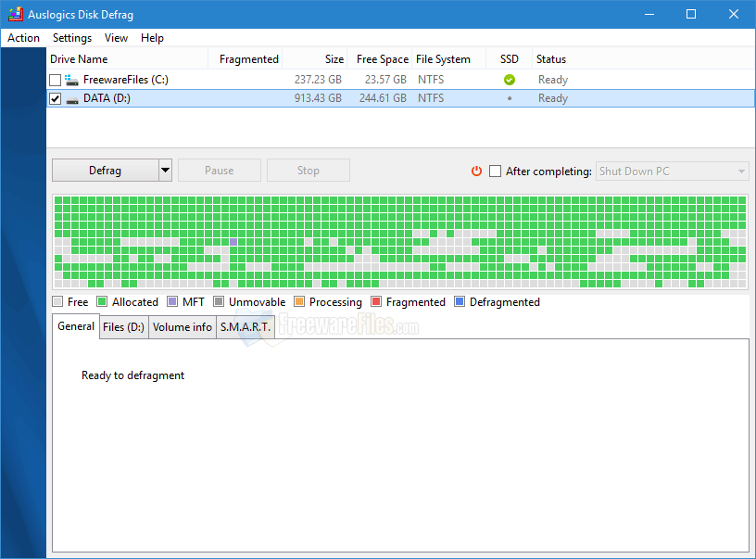Click the Allocated legend marker
The width and height of the screenshot is (756, 559).
pos(105,301)
